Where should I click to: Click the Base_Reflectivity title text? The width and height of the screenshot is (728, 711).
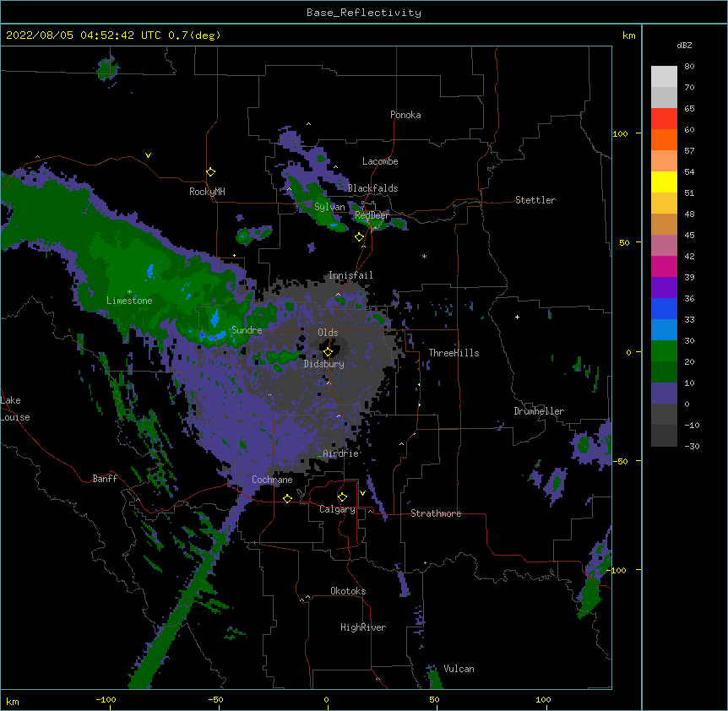364,13
